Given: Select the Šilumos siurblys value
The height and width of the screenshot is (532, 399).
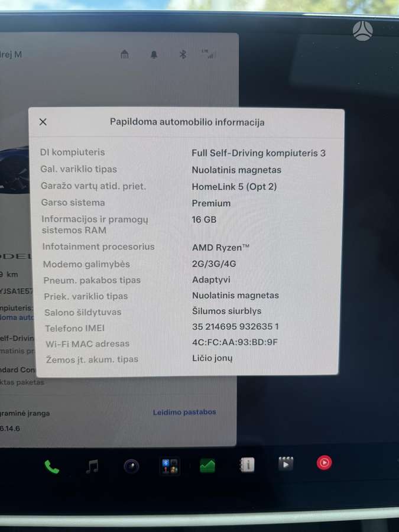Looking at the screenshot, I should click(x=226, y=311).
